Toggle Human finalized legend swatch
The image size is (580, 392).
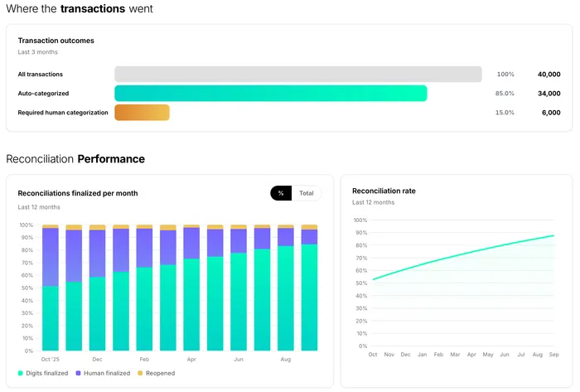point(78,373)
